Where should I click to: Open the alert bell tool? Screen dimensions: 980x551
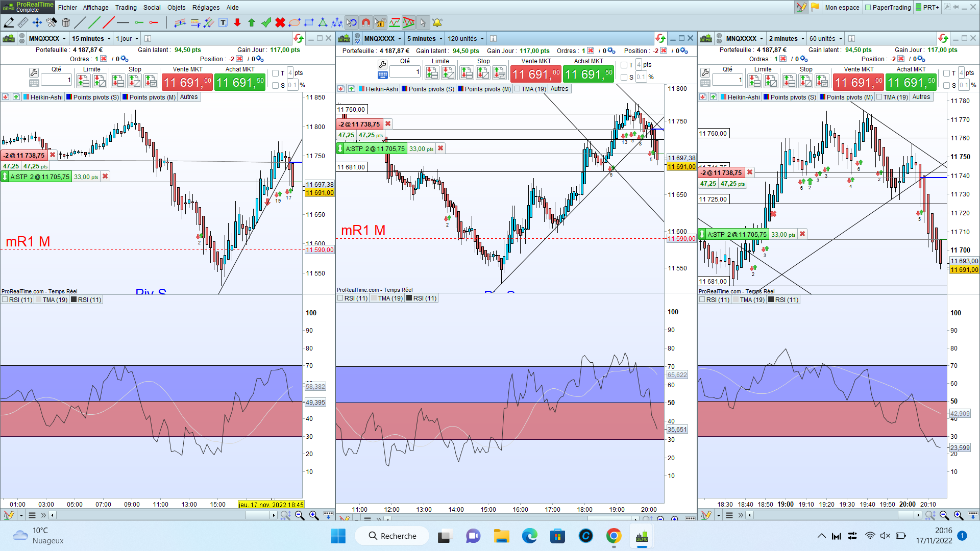click(x=437, y=22)
